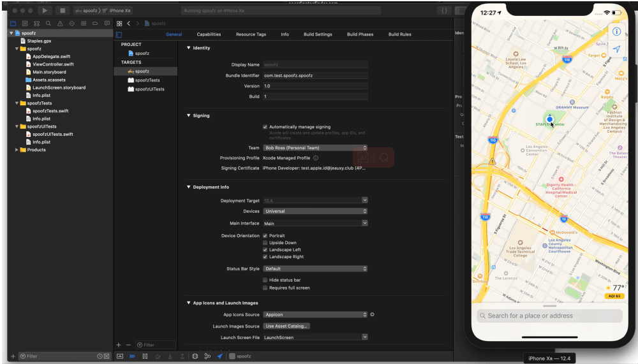Screen dimensions: 638x364
Task: Show the Source Control navigator
Action: coord(25,24)
